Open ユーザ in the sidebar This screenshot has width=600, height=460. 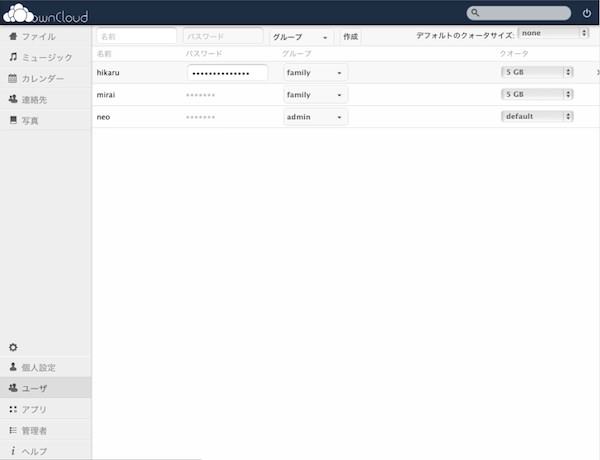(x=46, y=388)
